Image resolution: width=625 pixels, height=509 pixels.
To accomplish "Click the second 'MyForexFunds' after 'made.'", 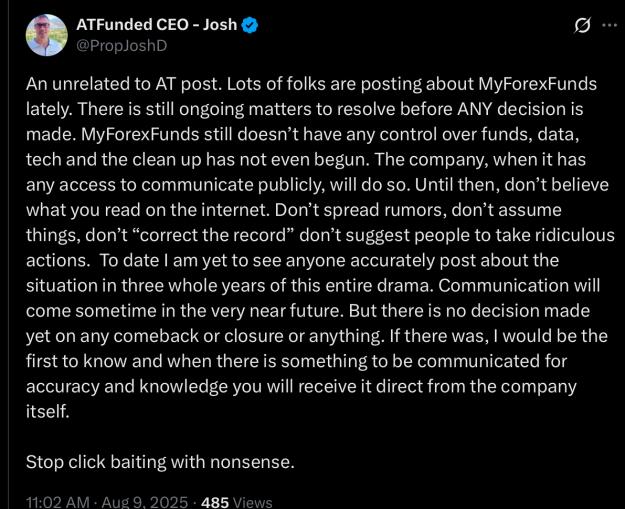I will click(140, 135).
